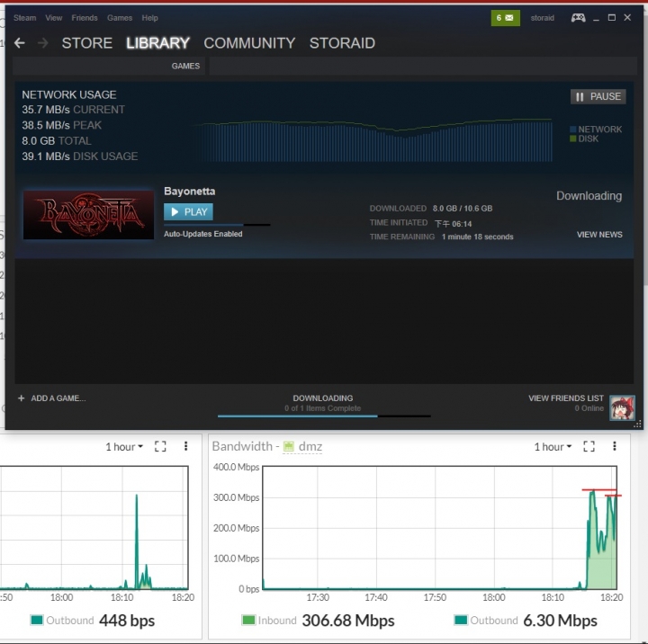Click the '38.5 MB/s PEAK' reading

point(61,125)
